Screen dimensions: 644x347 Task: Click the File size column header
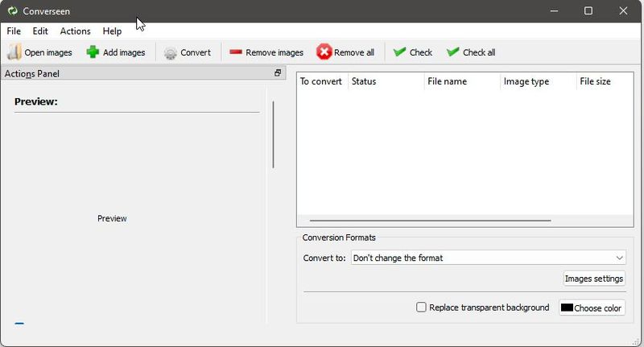(605, 81)
